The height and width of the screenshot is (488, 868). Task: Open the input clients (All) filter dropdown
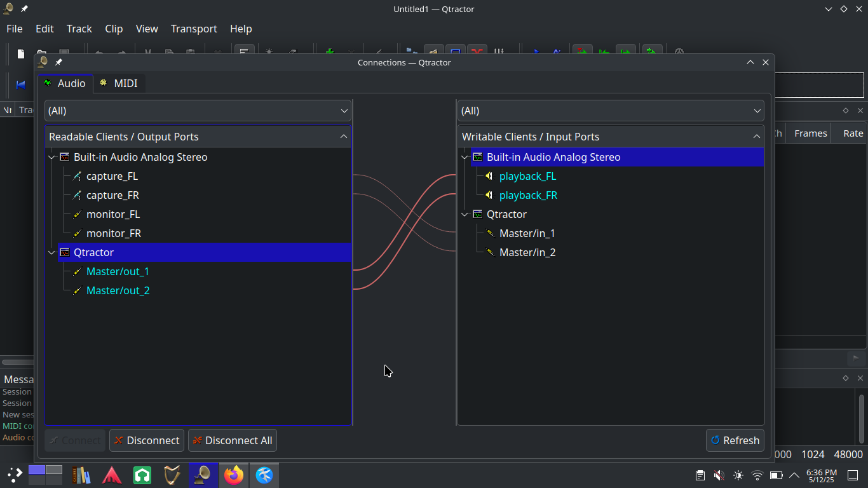pyautogui.click(x=611, y=111)
